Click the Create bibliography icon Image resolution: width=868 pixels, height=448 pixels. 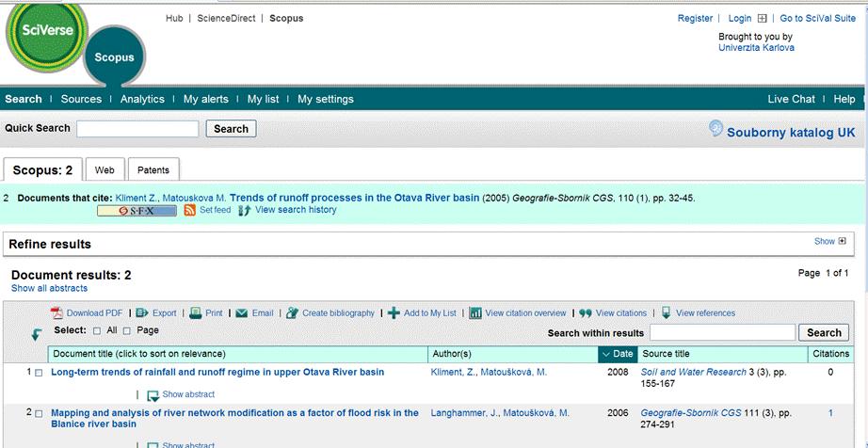click(292, 313)
